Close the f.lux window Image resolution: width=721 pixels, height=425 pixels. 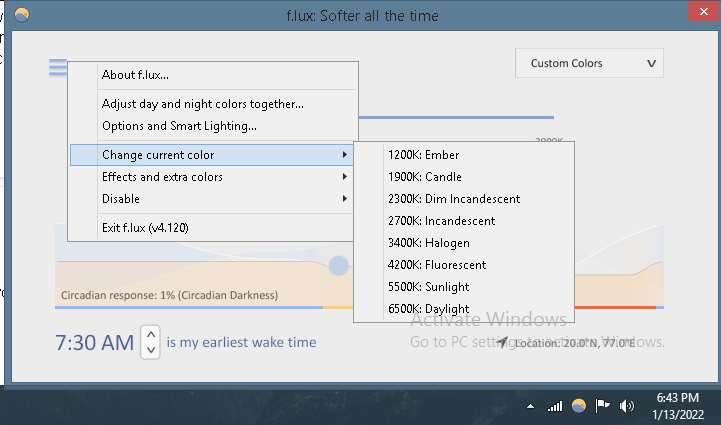point(704,11)
